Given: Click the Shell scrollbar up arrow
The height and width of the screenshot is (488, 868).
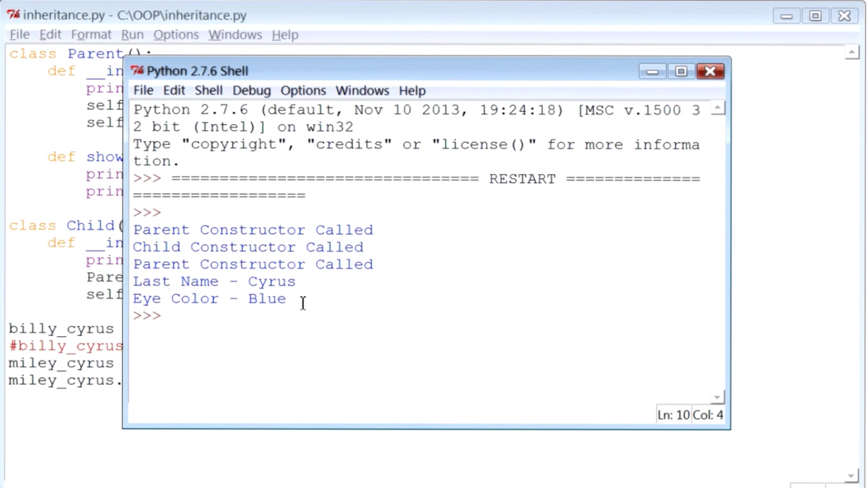Looking at the screenshot, I should [717, 109].
